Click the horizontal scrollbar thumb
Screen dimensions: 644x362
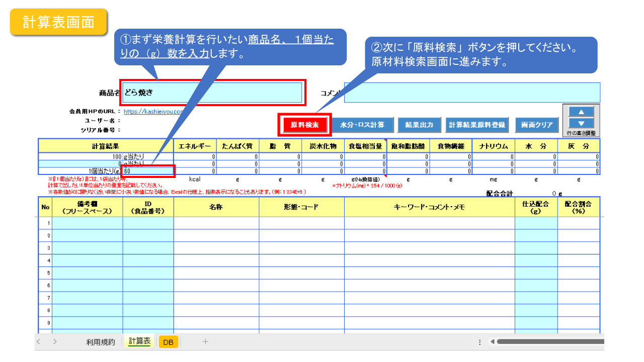coord(550,342)
